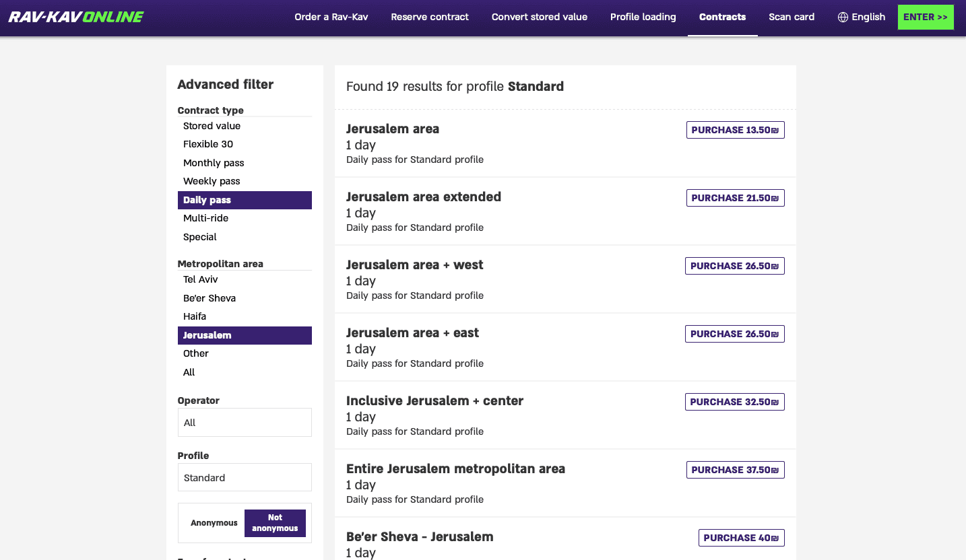
Task: Purchase Jerusalem area extended pass 21.50
Action: (x=736, y=198)
